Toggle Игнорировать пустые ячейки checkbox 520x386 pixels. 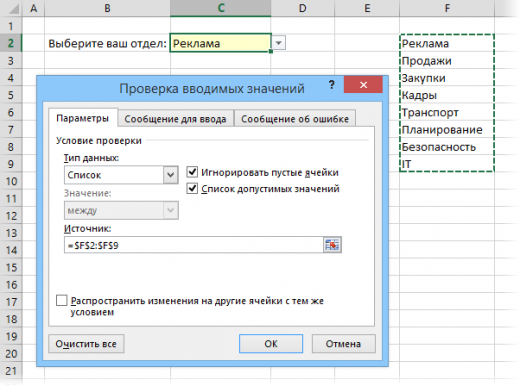[192, 172]
